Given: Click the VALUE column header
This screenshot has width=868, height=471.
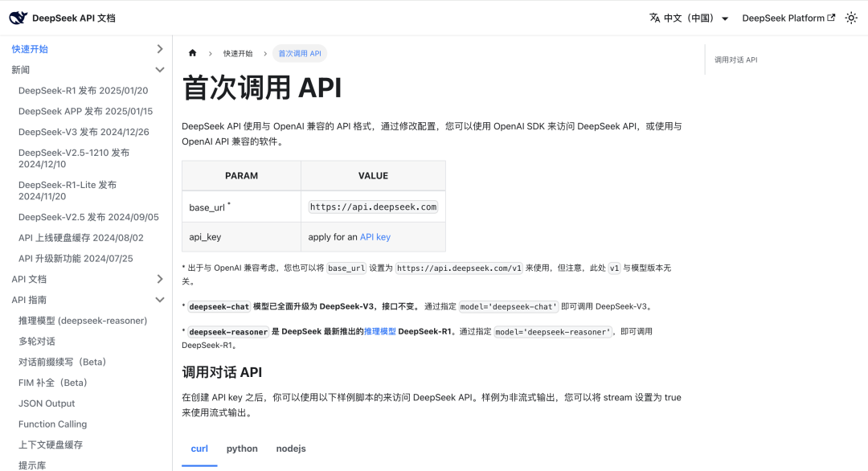Looking at the screenshot, I should click(x=373, y=175).
